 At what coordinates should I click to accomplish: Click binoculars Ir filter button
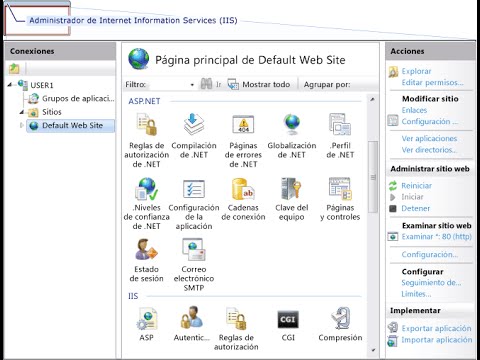coord(211,84)
